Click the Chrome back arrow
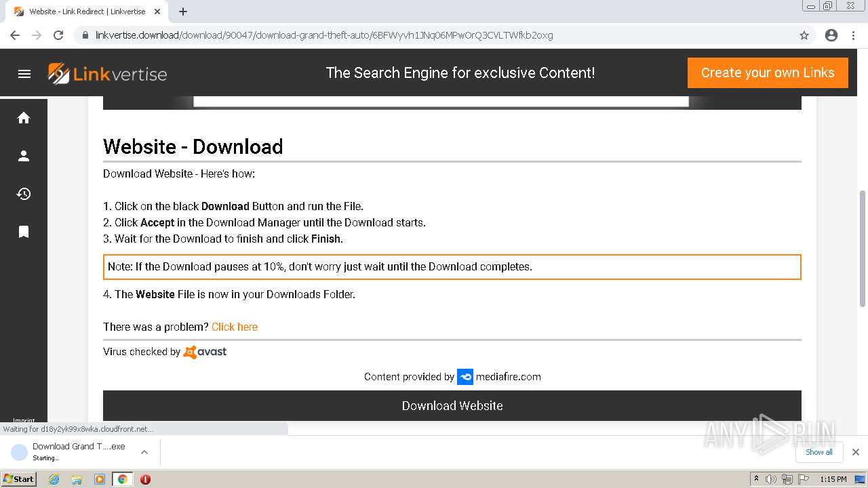This screenshot has width=868, height=488. (15, 35)
